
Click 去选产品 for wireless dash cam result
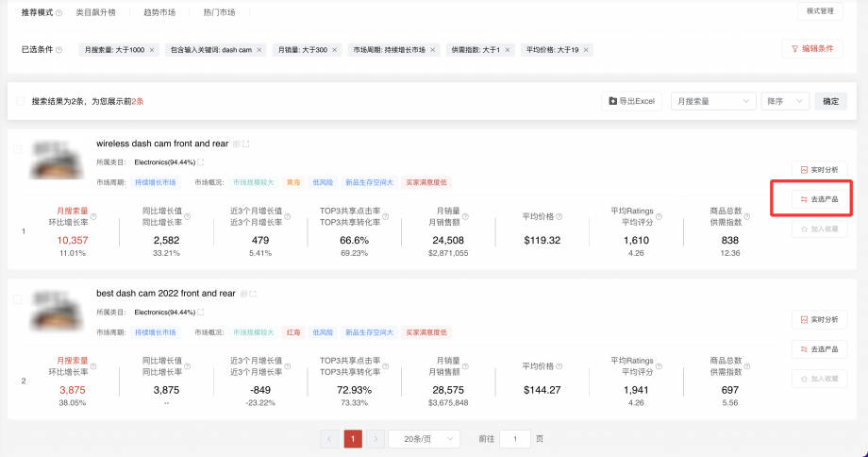(819, 199)
